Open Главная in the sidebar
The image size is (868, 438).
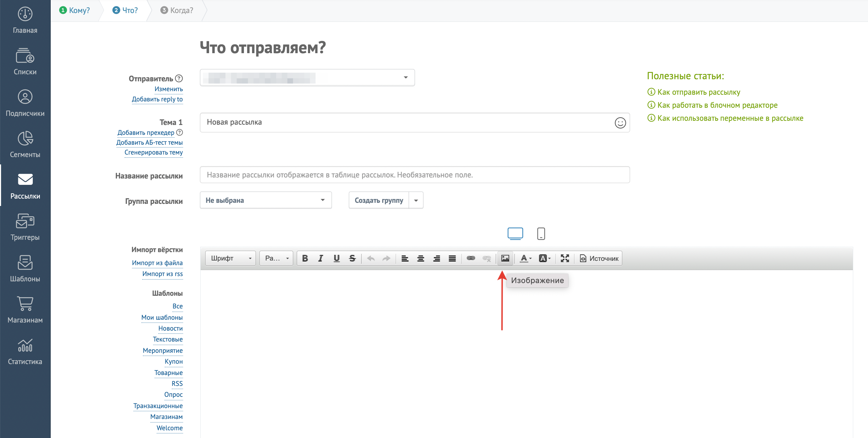[25, 20]
